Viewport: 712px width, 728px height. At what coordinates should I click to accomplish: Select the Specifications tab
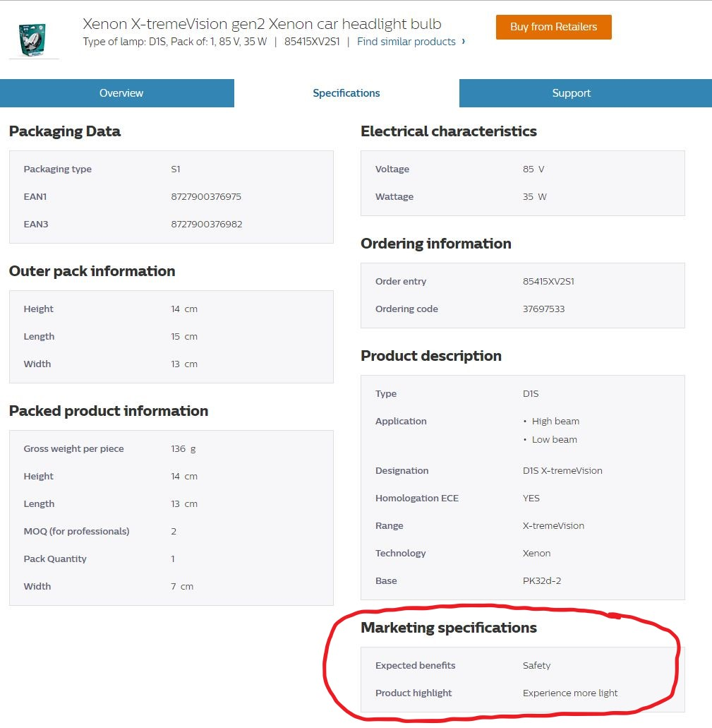click(346, 93)
